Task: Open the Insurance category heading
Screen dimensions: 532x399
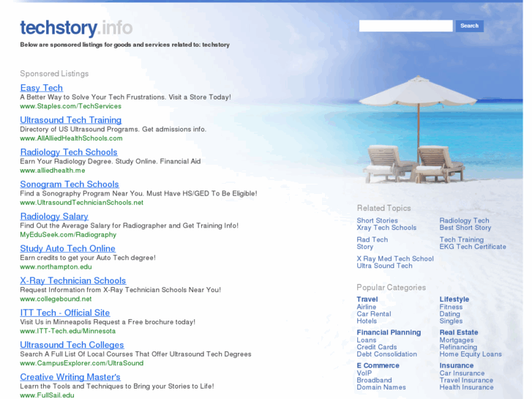Action: (x=457, y=366)
